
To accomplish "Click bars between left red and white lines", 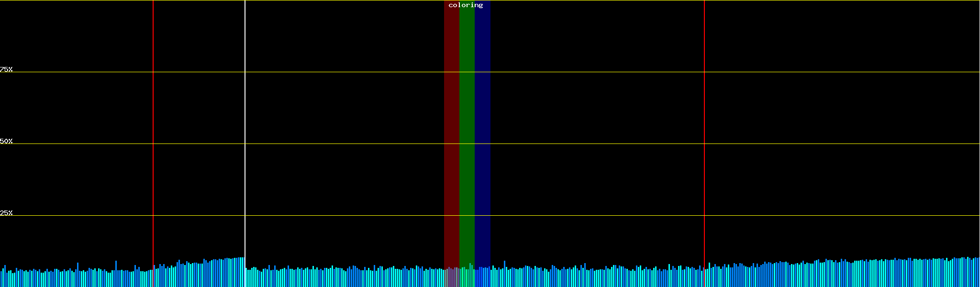I will click(x=199, y=275).
